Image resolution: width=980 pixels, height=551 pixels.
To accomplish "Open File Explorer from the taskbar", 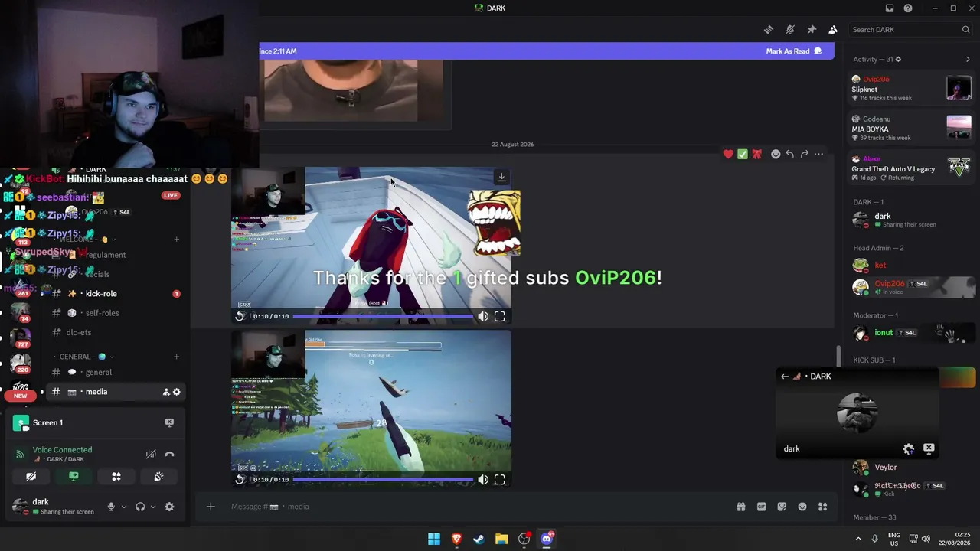I will point(501,539).
